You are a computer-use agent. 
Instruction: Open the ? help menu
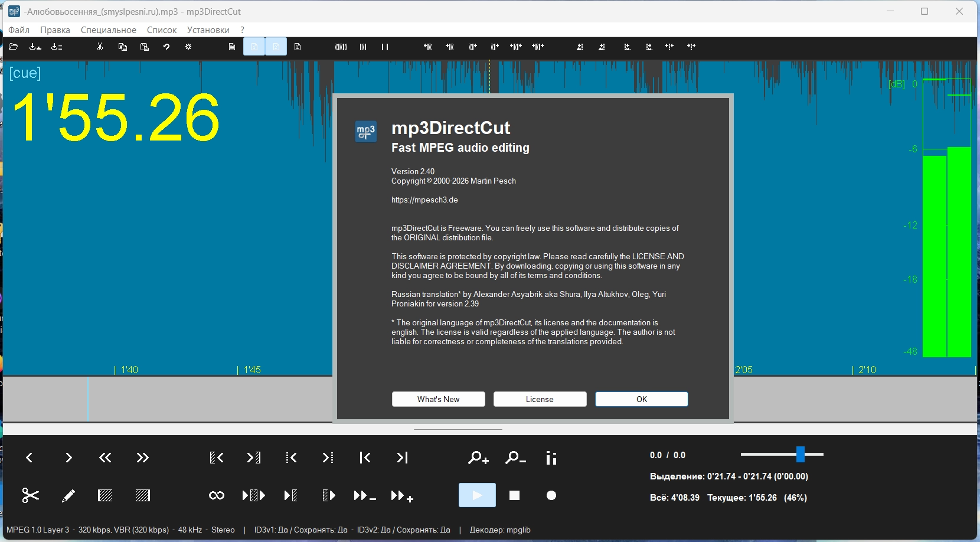pos(242,30)
